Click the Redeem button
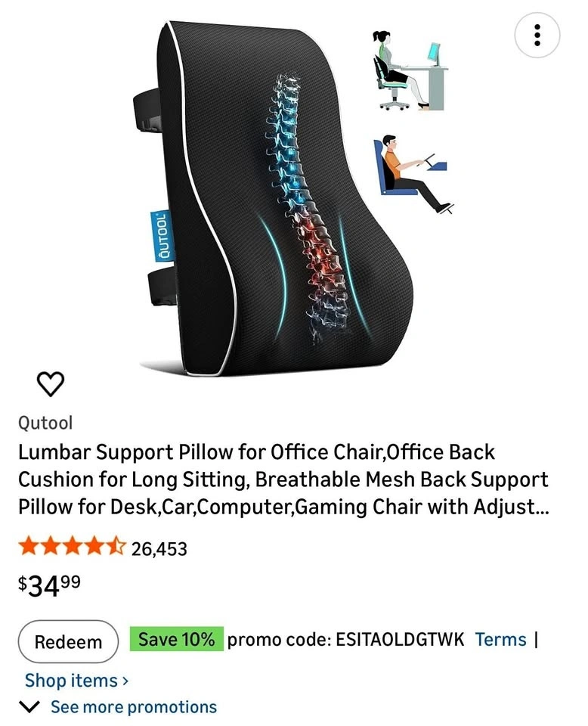 point(68,642)
